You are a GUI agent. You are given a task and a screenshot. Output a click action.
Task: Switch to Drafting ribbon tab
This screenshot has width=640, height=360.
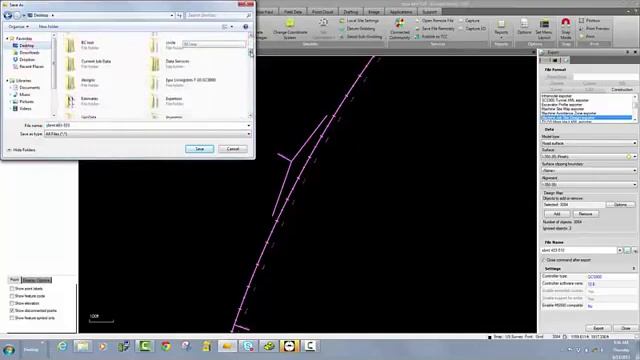(351, 12)
